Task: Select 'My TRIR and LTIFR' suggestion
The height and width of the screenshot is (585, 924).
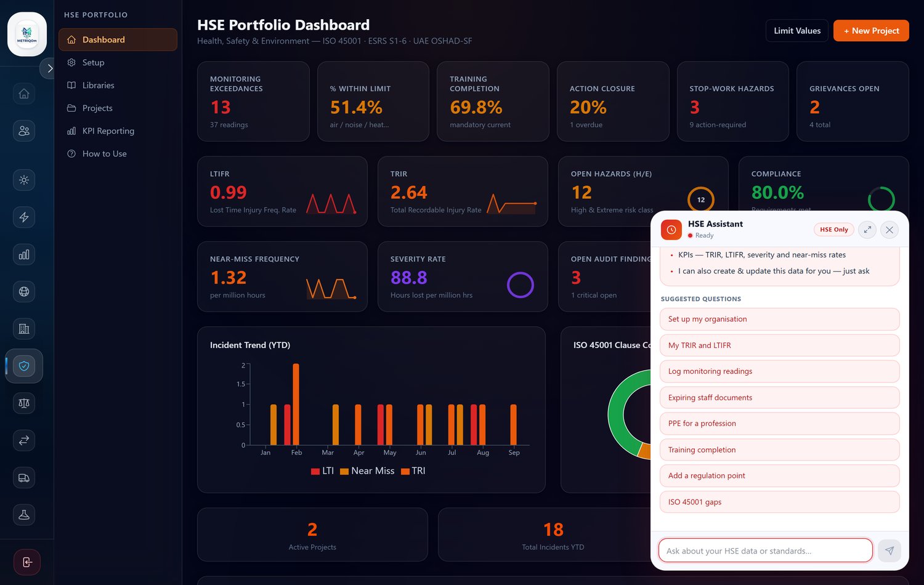Action: pyautogui.click(x=780, y=345)
